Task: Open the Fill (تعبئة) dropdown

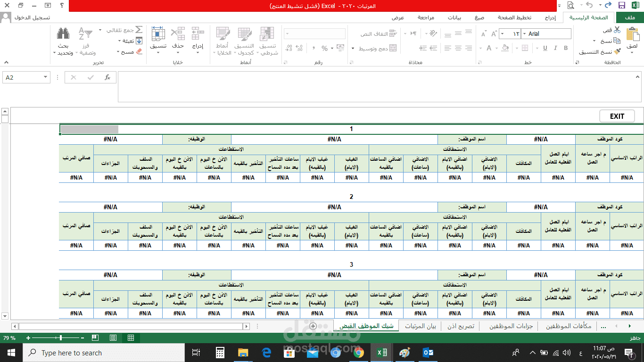Action: (130, 41)
